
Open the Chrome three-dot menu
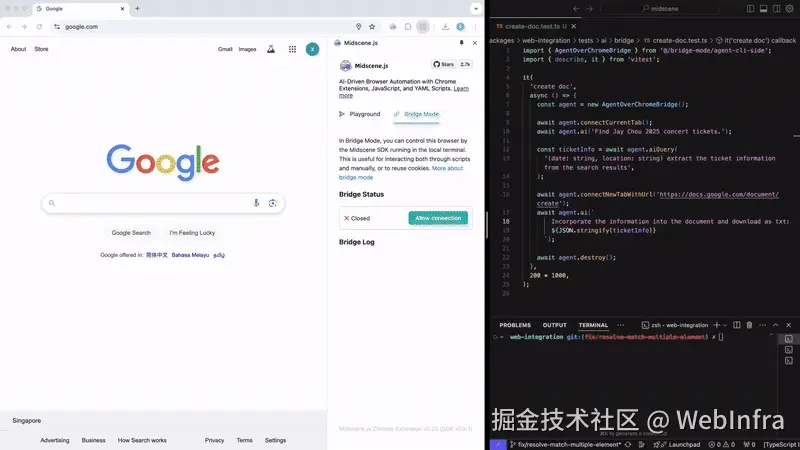click(475, 27)
